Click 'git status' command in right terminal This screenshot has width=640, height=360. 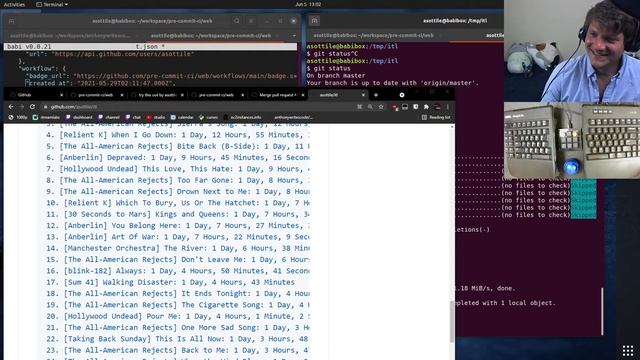(332, 68)
